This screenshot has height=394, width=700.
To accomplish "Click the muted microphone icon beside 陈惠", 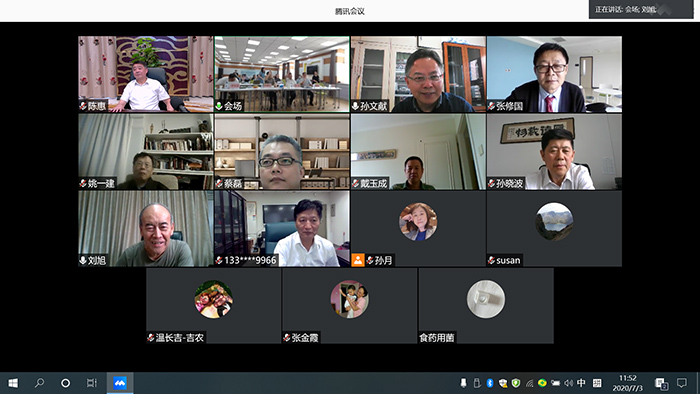I will pyautogui.click(x=83, y=106).
